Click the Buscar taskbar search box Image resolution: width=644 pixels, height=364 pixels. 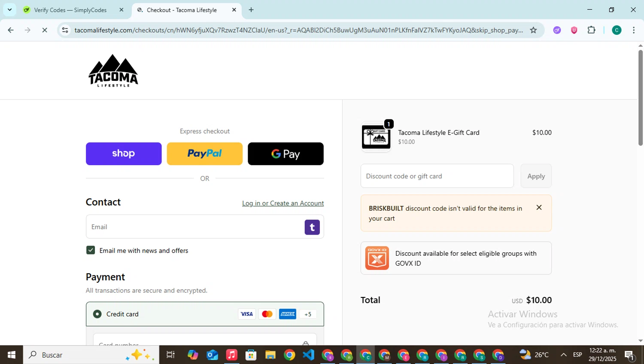click(x=91, y=355)
